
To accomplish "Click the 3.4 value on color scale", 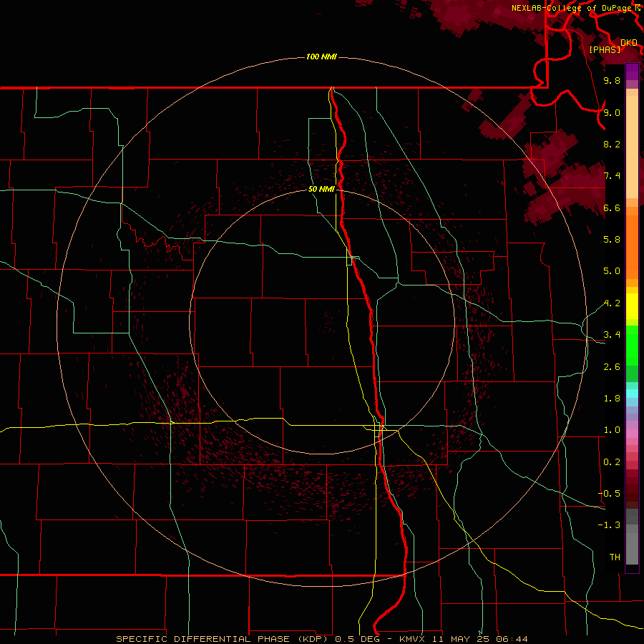I will pyautogui.click(x=612, y=335).
